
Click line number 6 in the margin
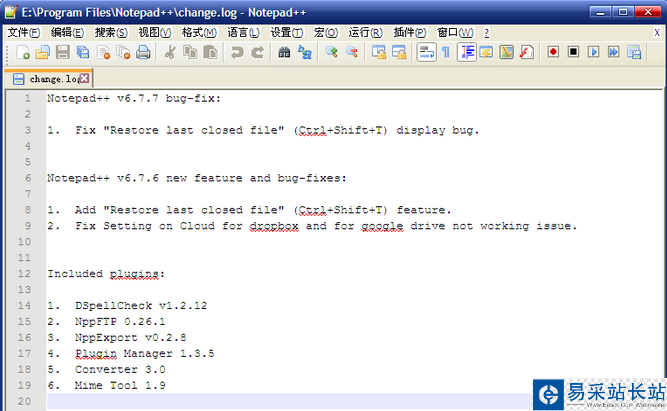point(28,178)
